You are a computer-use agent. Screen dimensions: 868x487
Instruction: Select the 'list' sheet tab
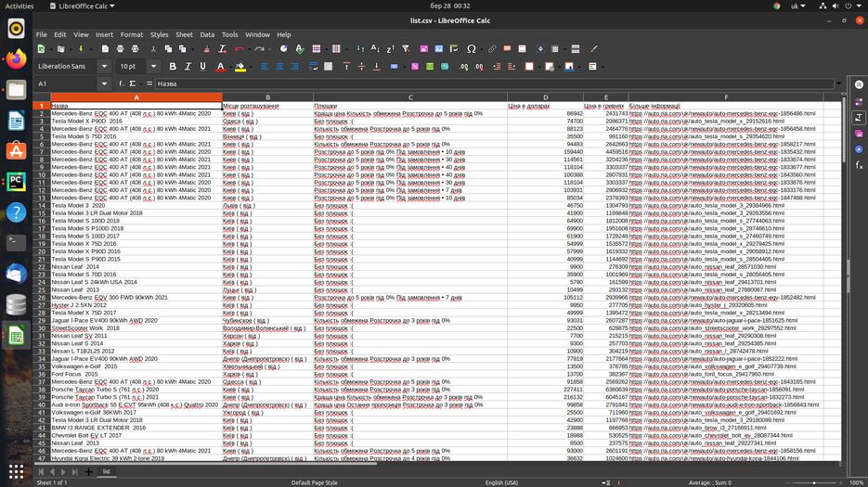coord(106,471)
